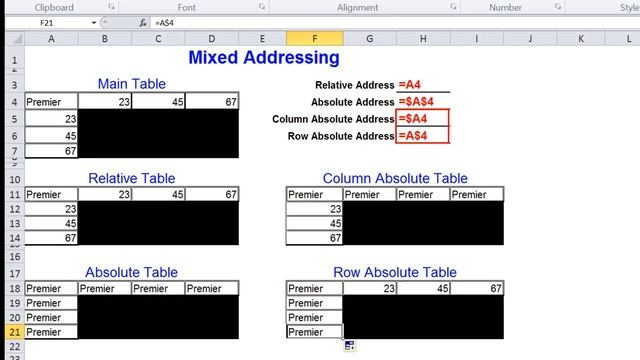
Task: Select cell A14 containing 67
Action: [51, 238]
